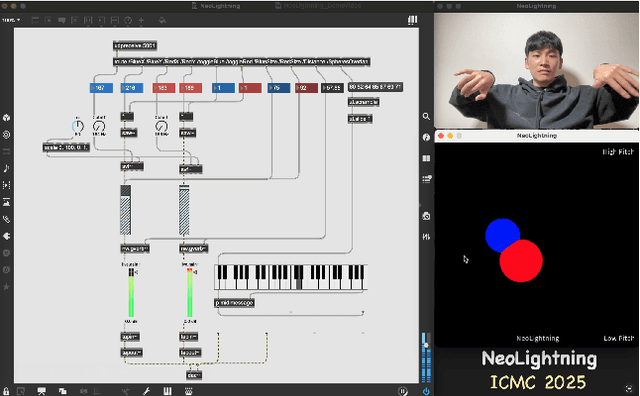Toggle the patcher lock icon
The image size is (640, 396).
(x=6, y=391)
